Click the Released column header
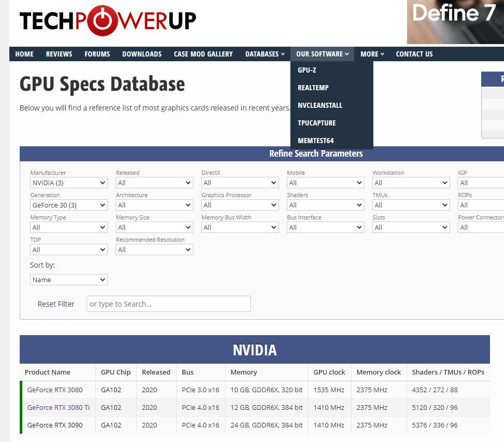This screenshot has height=442, width=504. point(156,372)
